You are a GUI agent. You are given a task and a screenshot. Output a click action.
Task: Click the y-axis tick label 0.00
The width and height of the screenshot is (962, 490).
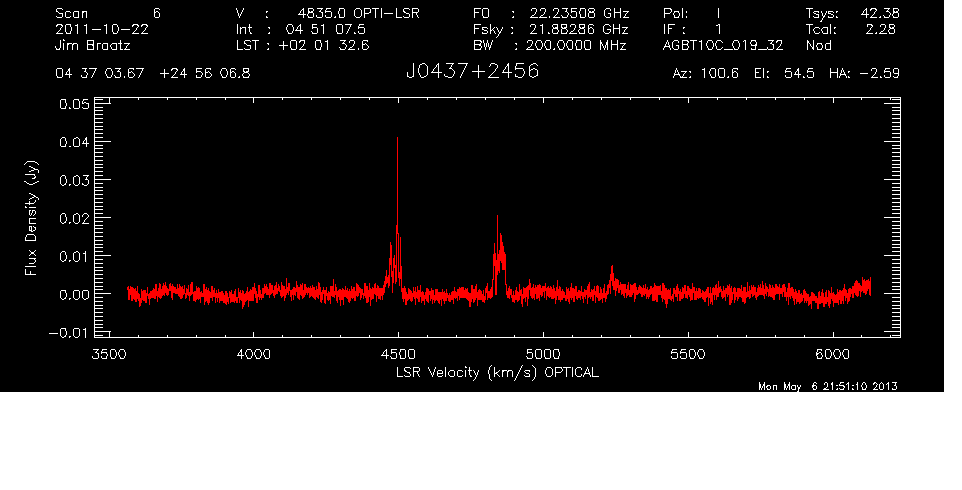74,294
